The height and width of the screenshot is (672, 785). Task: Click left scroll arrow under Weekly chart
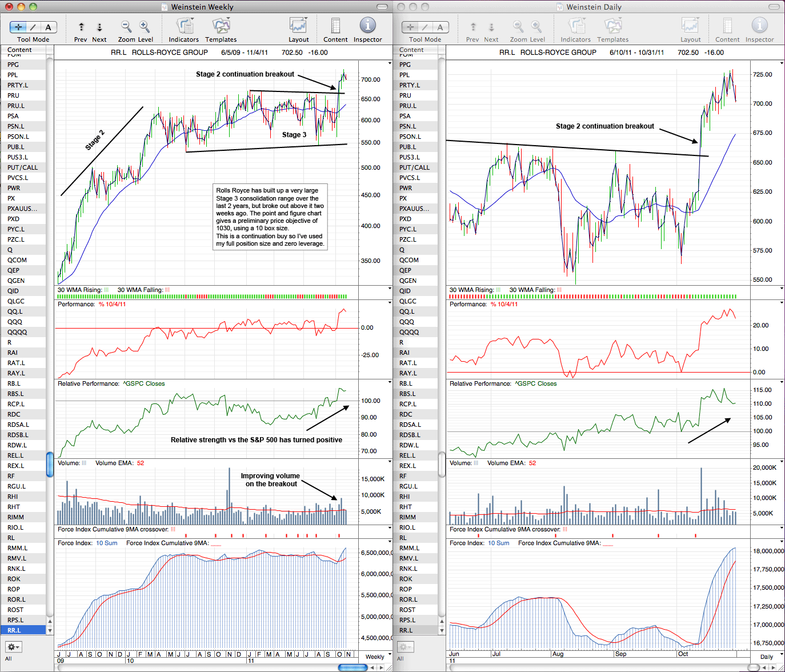[373, 667]
